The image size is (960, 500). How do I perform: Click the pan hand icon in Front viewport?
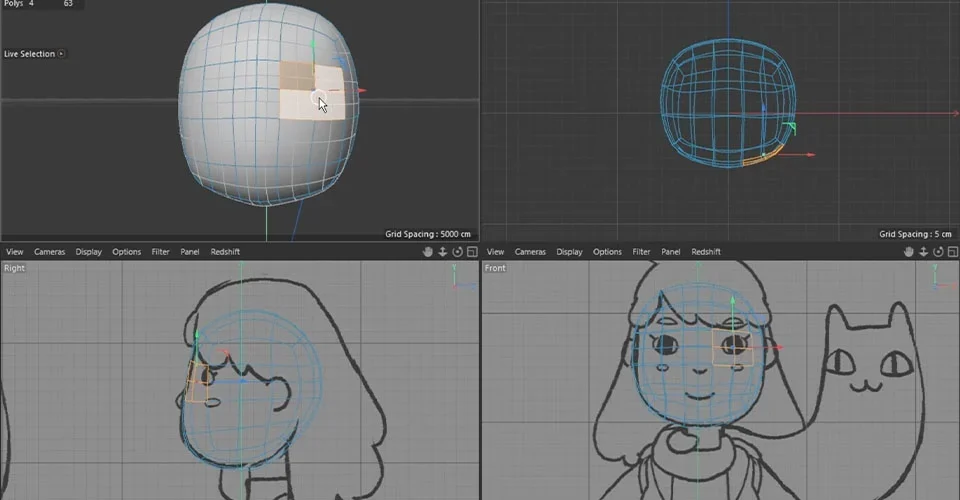pos(909,252)
